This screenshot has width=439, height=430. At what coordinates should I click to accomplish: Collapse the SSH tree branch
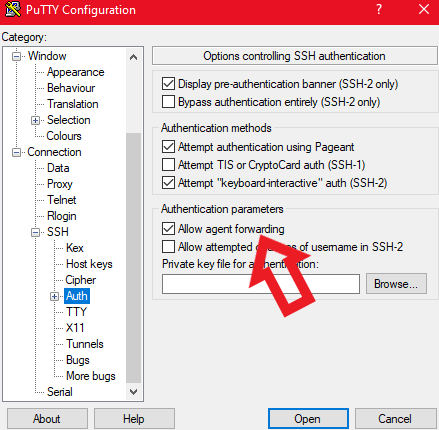36,232
